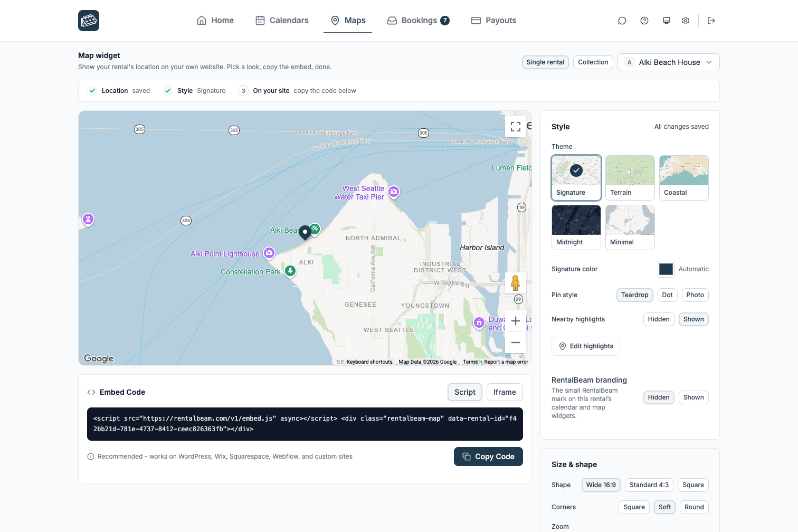This screenshot has width=798, height=532.
Task: Go to the Home tab
Action: [x=215, y=21]
